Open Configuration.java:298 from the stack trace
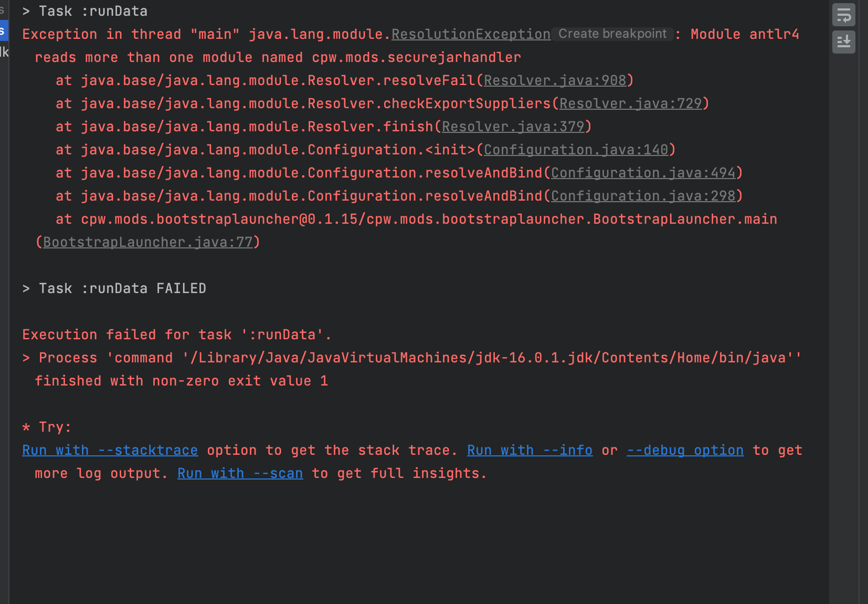 644,196
